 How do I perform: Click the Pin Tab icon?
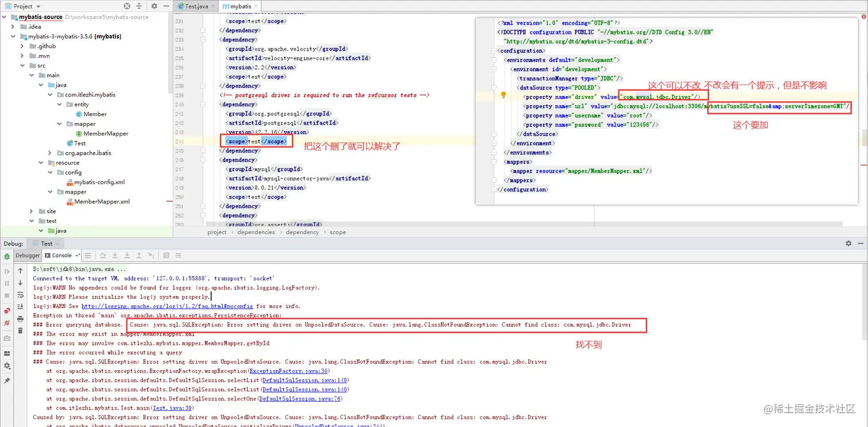pos(7,380)
